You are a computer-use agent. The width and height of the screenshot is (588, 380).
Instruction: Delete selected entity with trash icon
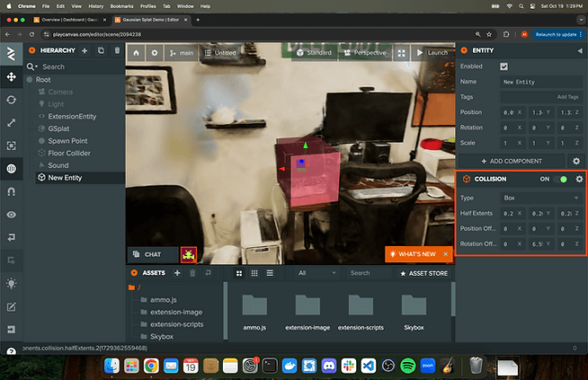116,51
